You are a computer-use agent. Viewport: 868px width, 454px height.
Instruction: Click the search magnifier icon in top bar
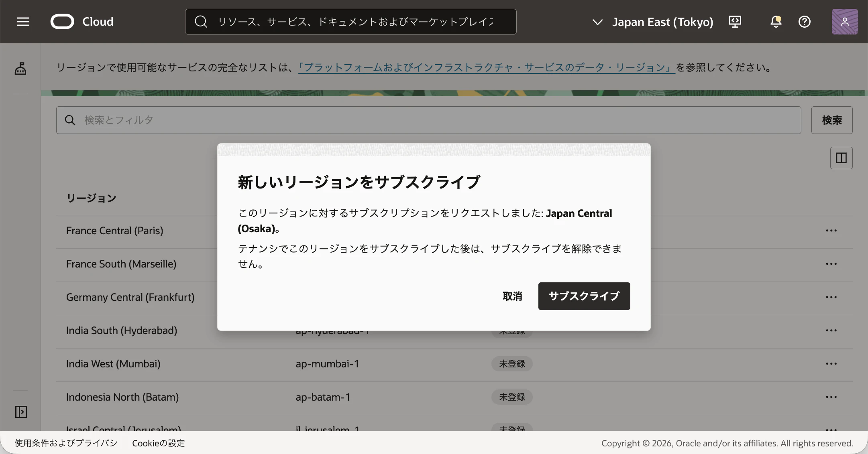[x=201, y=22]
